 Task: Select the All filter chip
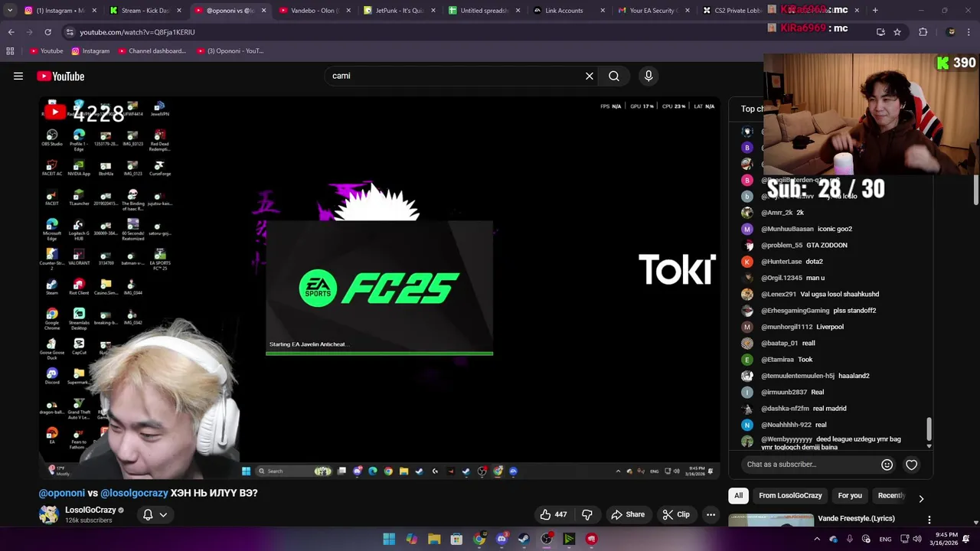(738, 495)
